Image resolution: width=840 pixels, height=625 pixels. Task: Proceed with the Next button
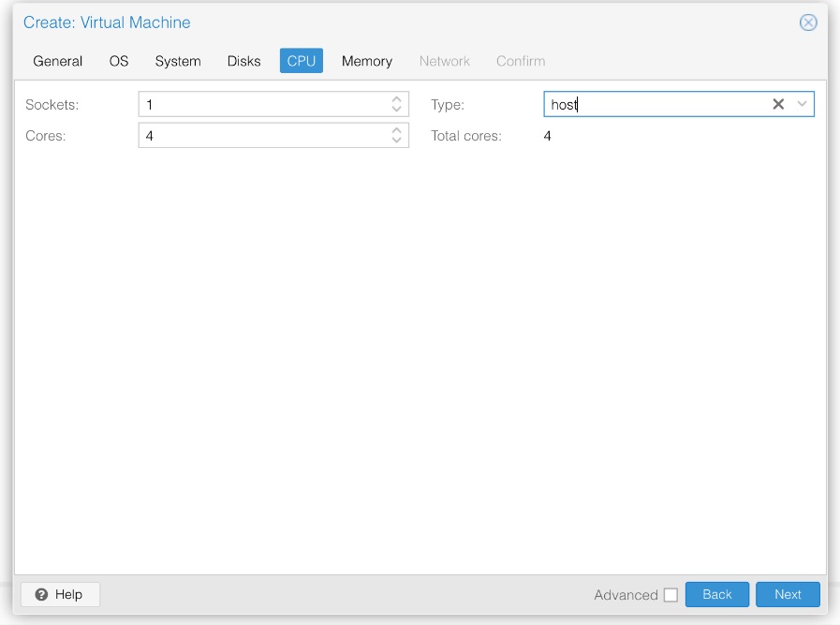(x=788, y=594)
